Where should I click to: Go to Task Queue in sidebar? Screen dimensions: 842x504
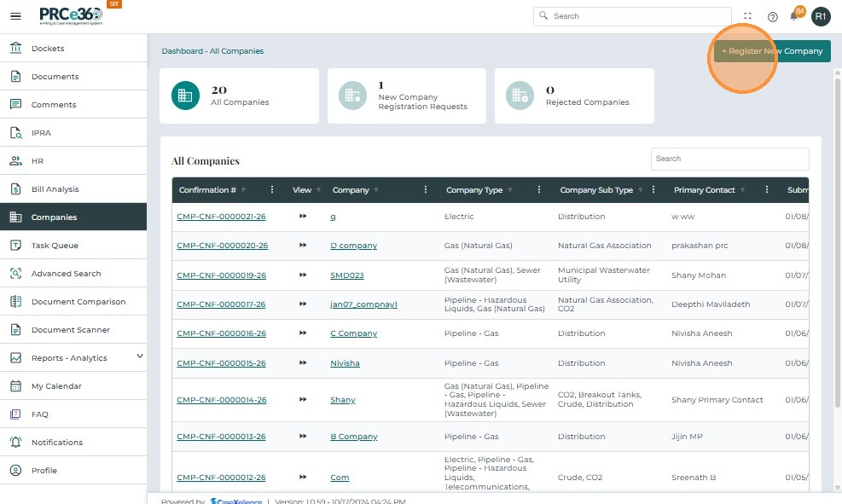click(x=55, y=246)
